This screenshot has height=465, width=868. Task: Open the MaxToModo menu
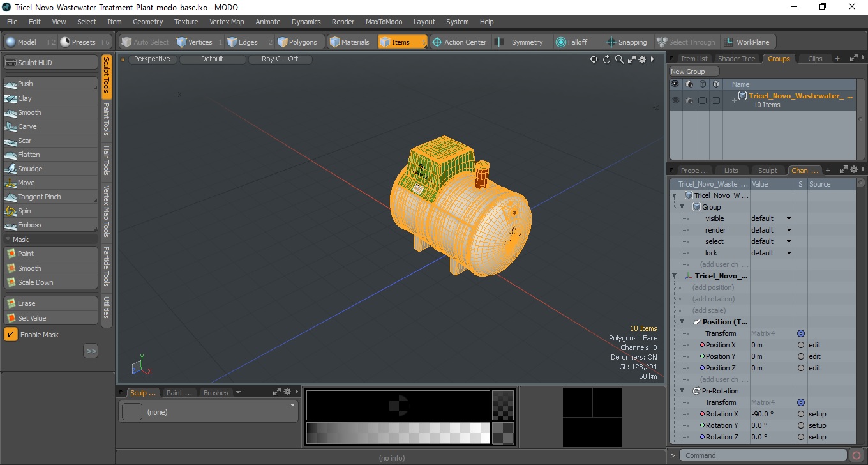pyautogui.click(x=384, y=22)
